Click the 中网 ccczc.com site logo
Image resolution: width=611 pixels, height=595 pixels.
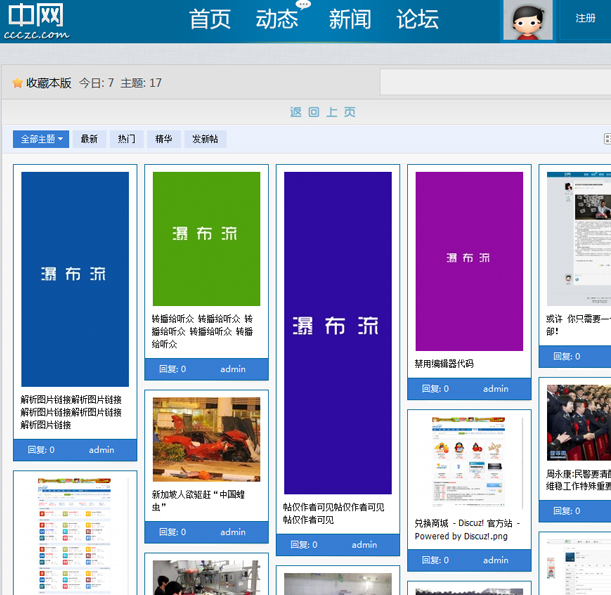(x=36, y=21)
